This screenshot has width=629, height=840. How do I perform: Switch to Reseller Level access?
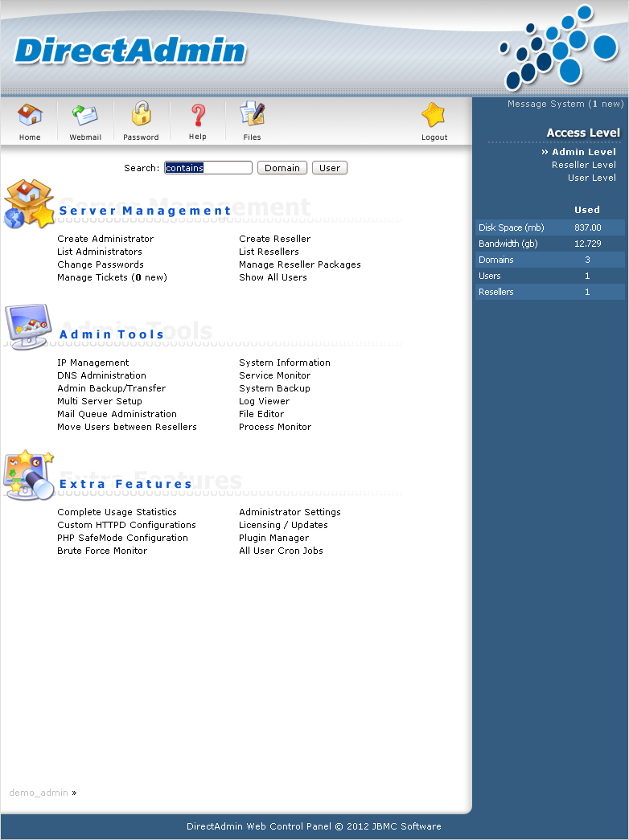point(584,165)
